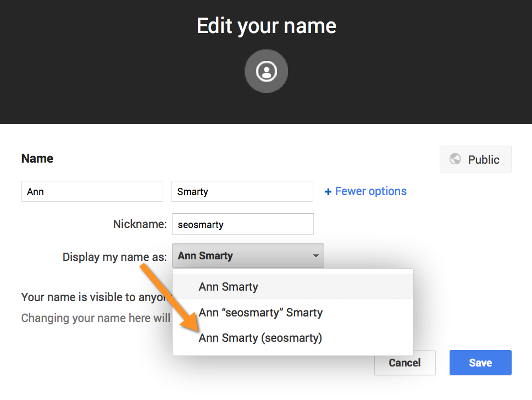Click the 'Edit your name' heading
532x400 pixels.
click(266, 26)
